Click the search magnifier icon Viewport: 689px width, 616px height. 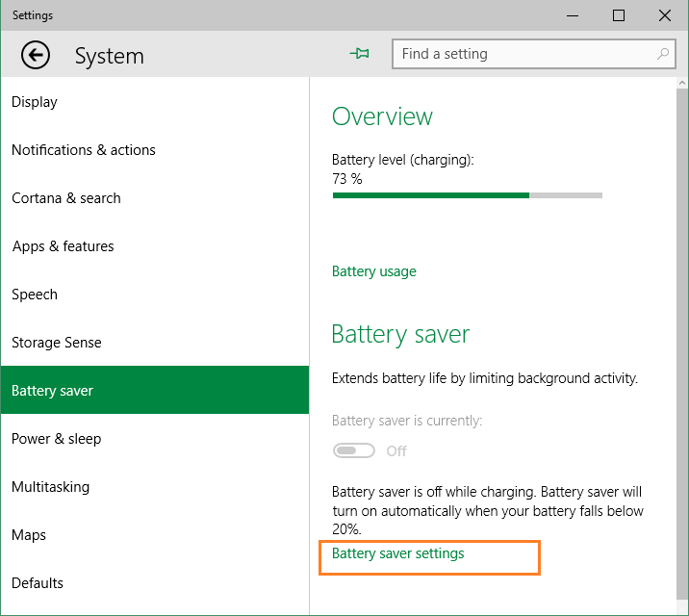click(663, 54)
